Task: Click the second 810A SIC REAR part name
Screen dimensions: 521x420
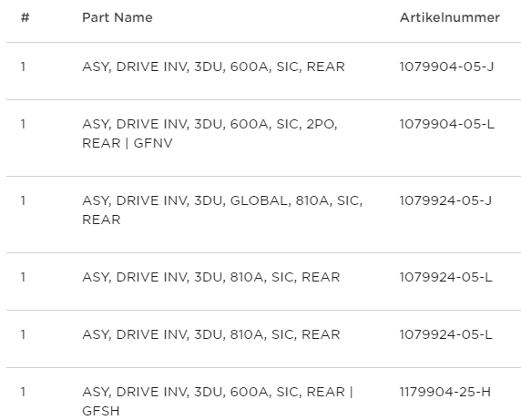Action: 211,334
